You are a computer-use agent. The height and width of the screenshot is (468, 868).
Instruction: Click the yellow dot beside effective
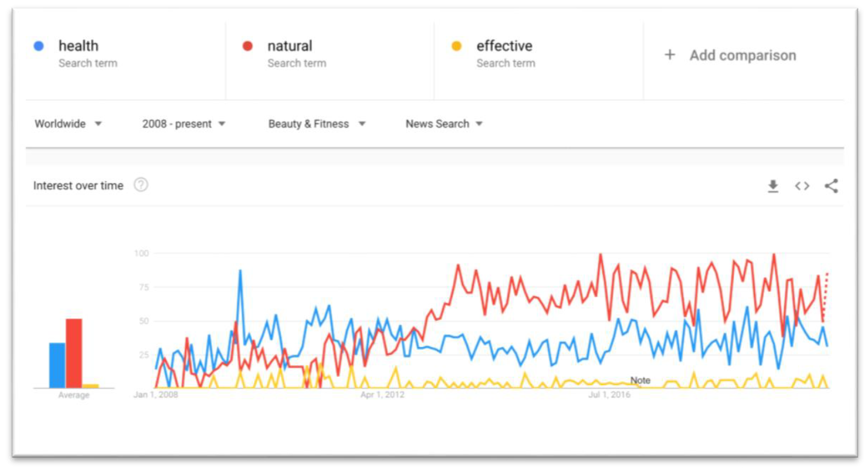coord(456,46)
